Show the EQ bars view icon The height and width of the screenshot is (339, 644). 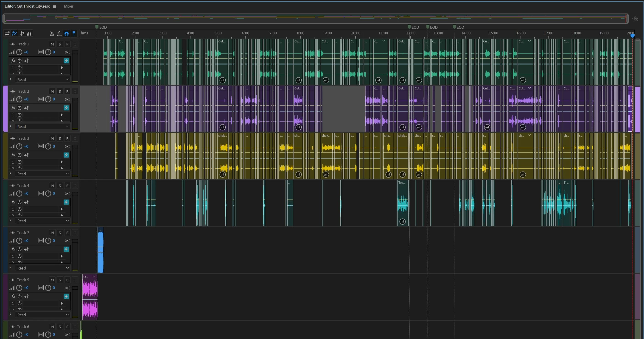tap(29, 33)
